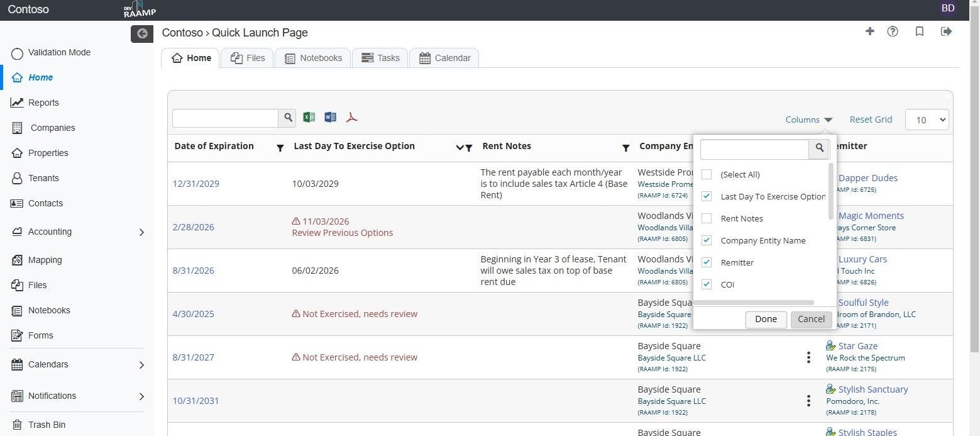Toggle Validation Mode
The height and width of the screenshot is (436, 980).
(18, 53)
